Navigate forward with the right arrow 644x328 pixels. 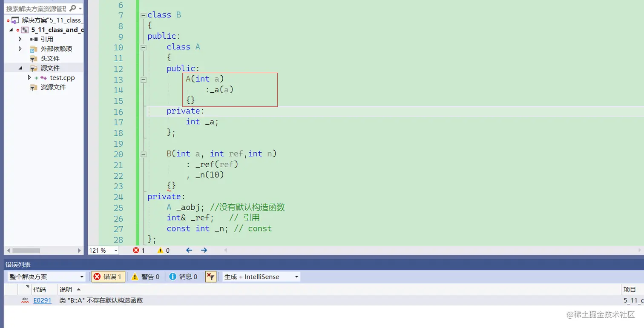(204, 250)
